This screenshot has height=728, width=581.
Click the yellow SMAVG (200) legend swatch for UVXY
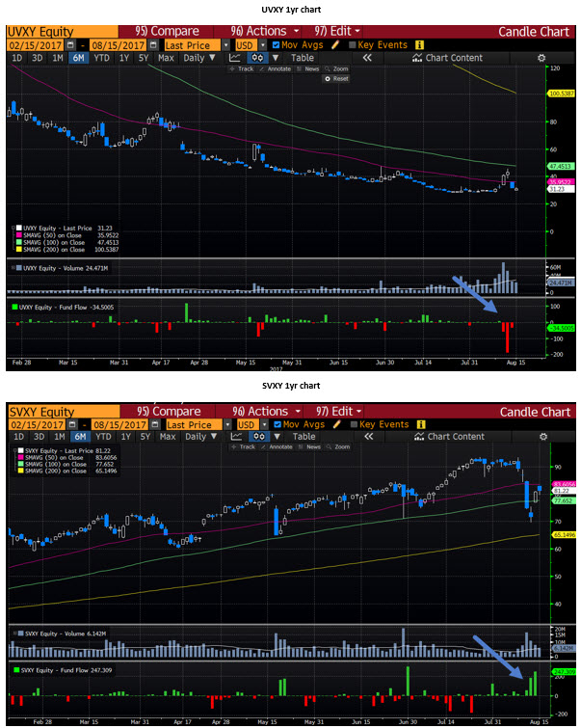[17, 251]
